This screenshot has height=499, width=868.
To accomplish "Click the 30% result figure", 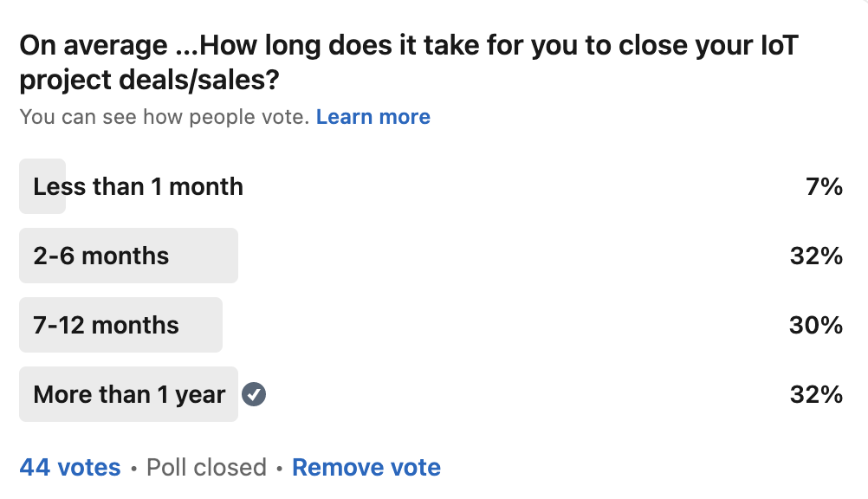I will [x=816, y=326].
